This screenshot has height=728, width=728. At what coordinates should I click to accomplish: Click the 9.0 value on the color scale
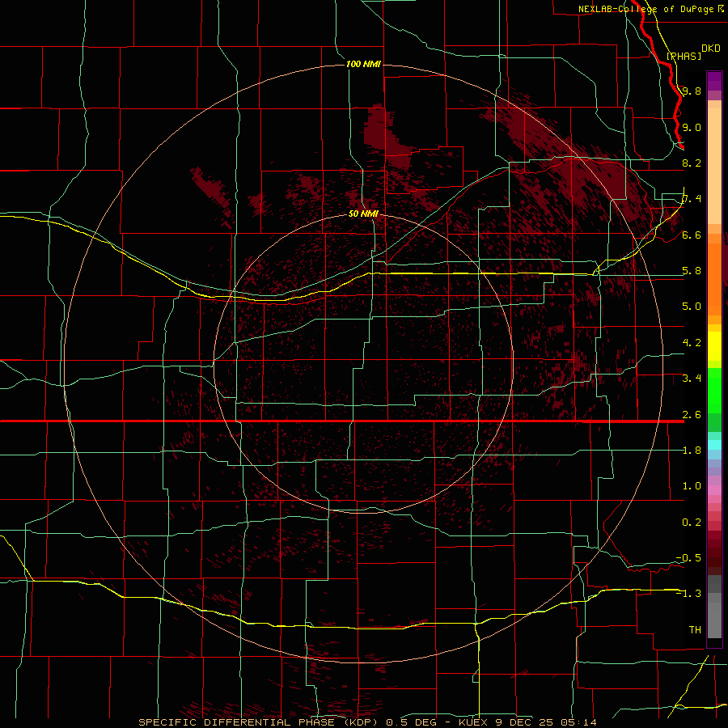tap(692, 127)
